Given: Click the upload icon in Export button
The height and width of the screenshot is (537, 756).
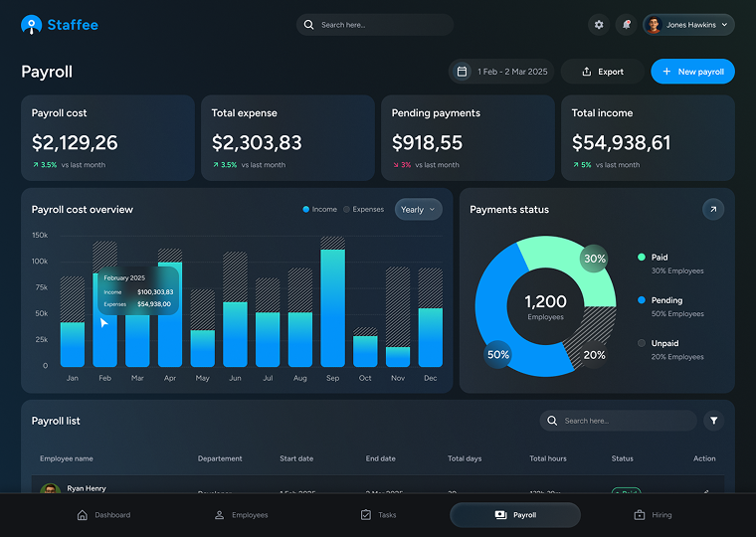Looking at the screenshot, I should pyautogui.click(x=586, y=72).
